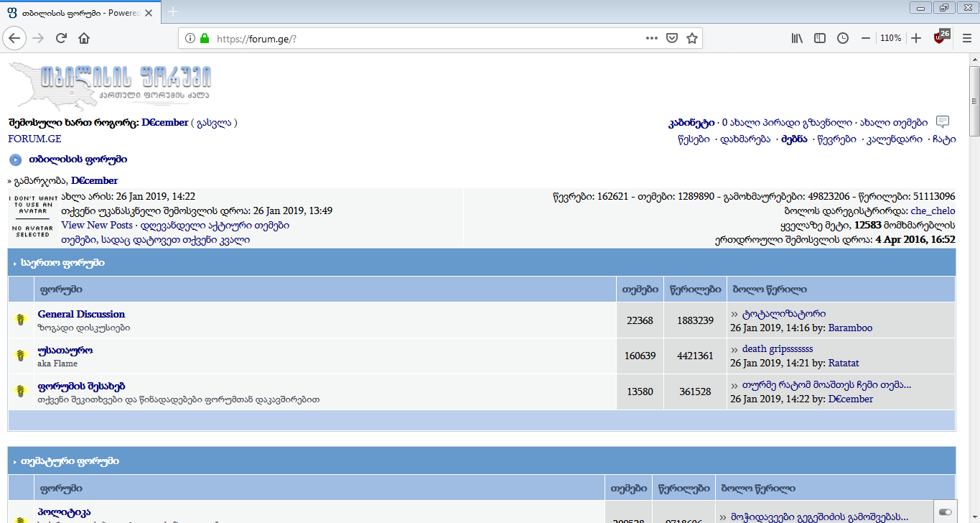Collapse the საერთო ფორუმი category
Viewport: 980px width, 523px height.
[x=14, y=264]
